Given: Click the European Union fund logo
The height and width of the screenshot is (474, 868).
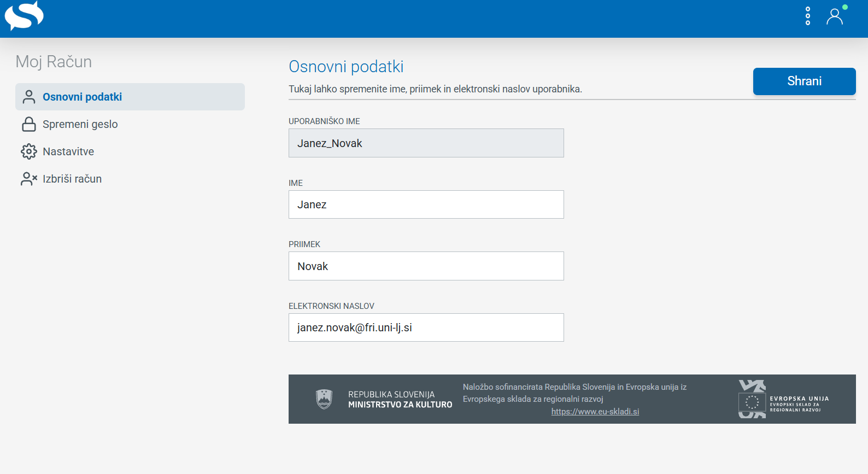Looking at the screenshot, I should pos(783,399).
